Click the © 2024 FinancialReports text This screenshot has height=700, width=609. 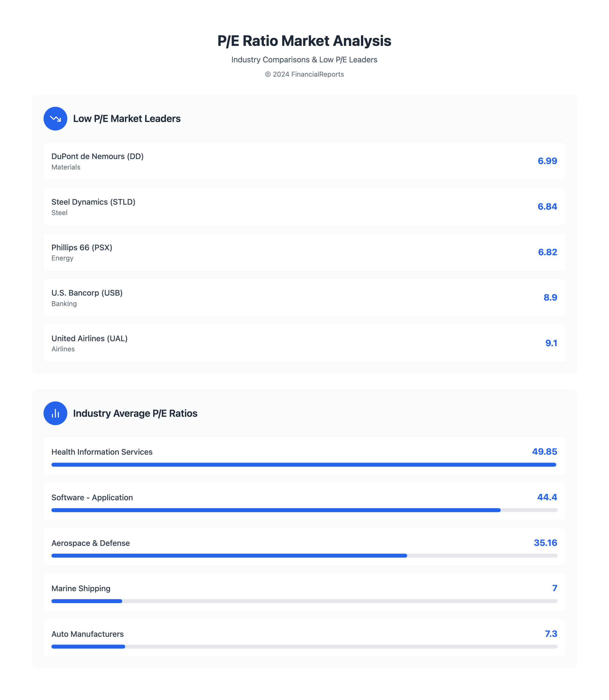(304, 74)
